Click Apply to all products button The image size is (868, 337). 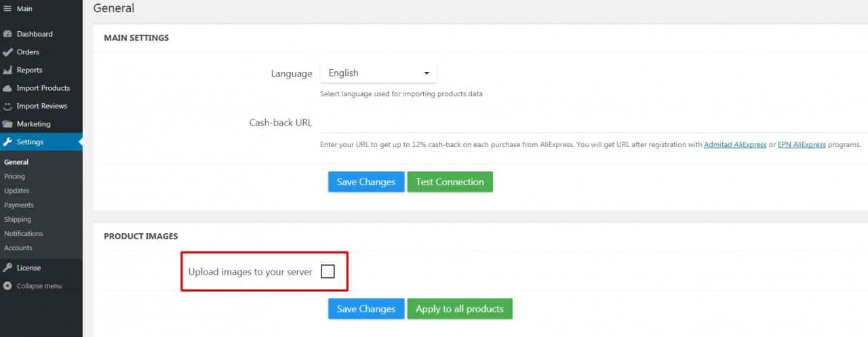point(460,309)
